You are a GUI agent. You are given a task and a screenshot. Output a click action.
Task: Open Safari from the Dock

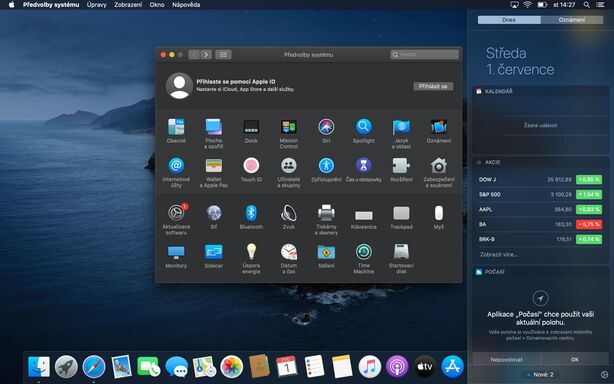(x=94, y=367)
